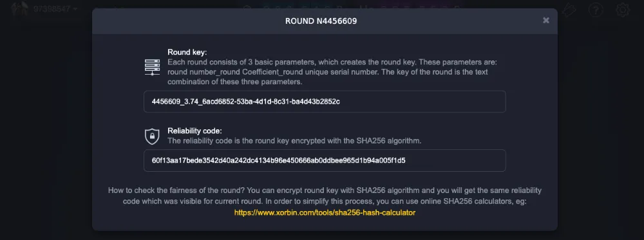
Task: Click the ROUND N4456609 dialog title
Action: pyautogui.click(x=321, y=21)
